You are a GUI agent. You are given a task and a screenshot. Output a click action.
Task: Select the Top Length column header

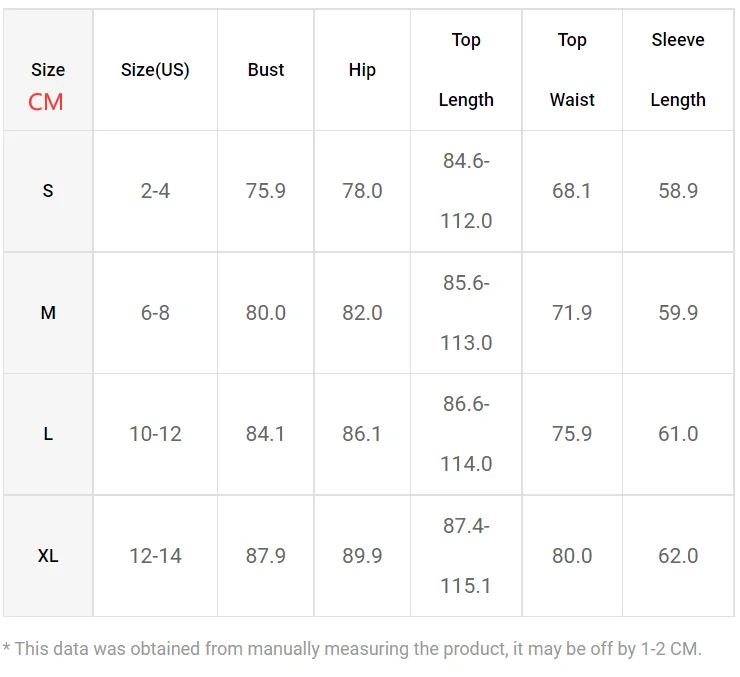(466, 70)
